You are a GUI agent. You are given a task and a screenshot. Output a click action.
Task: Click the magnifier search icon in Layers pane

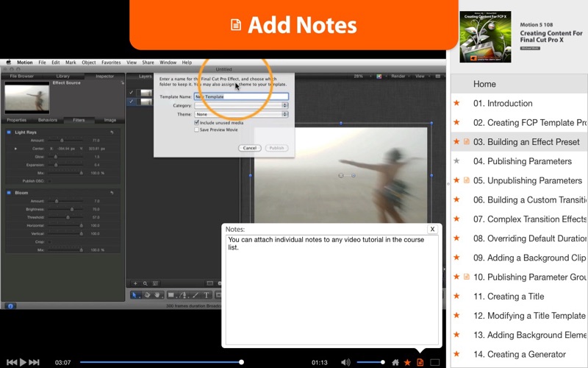click(x=145, y=283)
